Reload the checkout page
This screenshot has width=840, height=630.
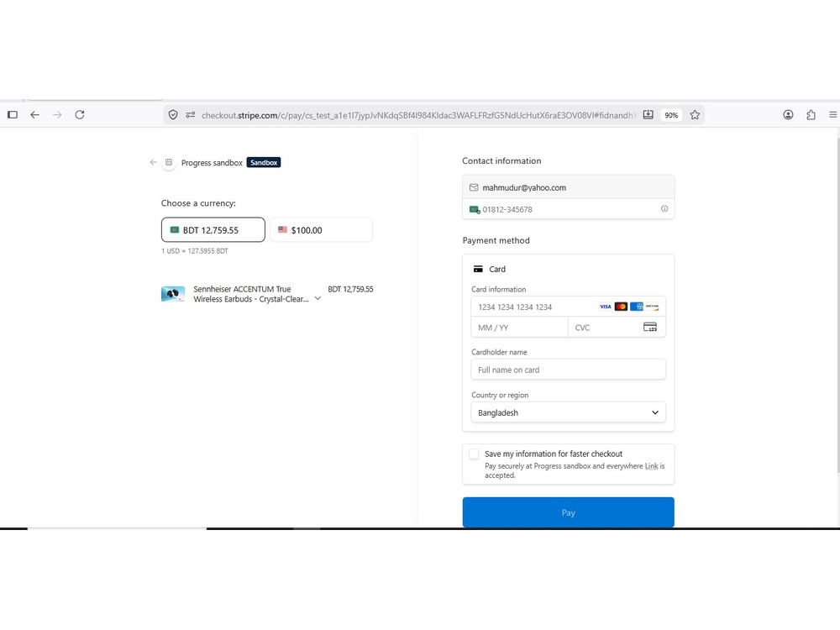click(80, 114)
